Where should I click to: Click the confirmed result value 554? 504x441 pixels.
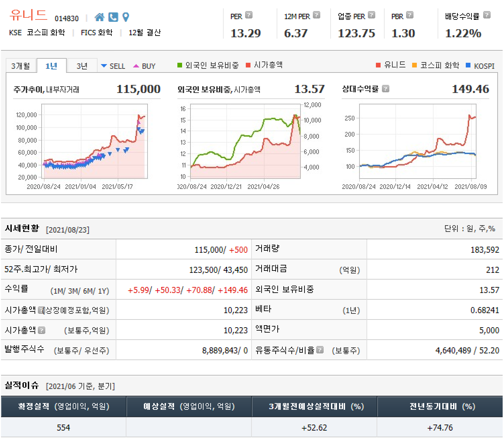point(63,428)
